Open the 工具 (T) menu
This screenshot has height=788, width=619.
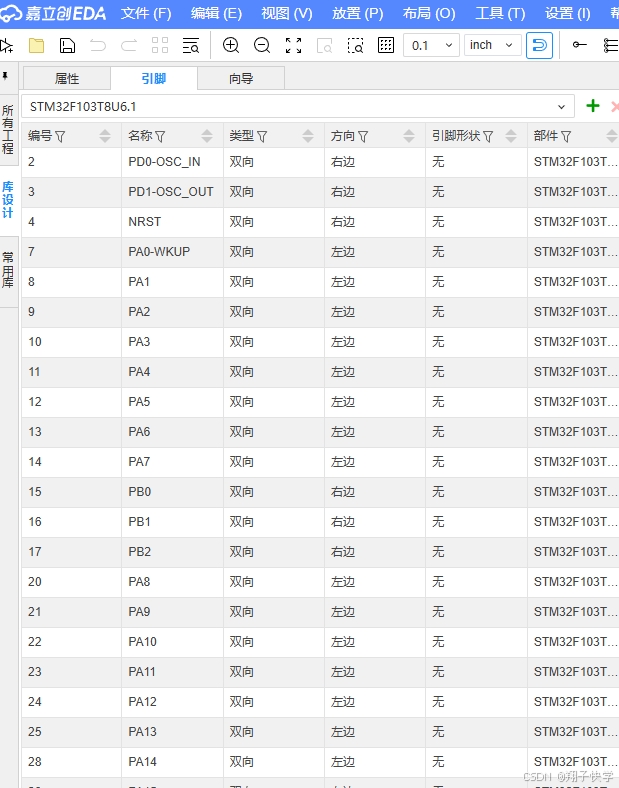click(x=500, y=14)
